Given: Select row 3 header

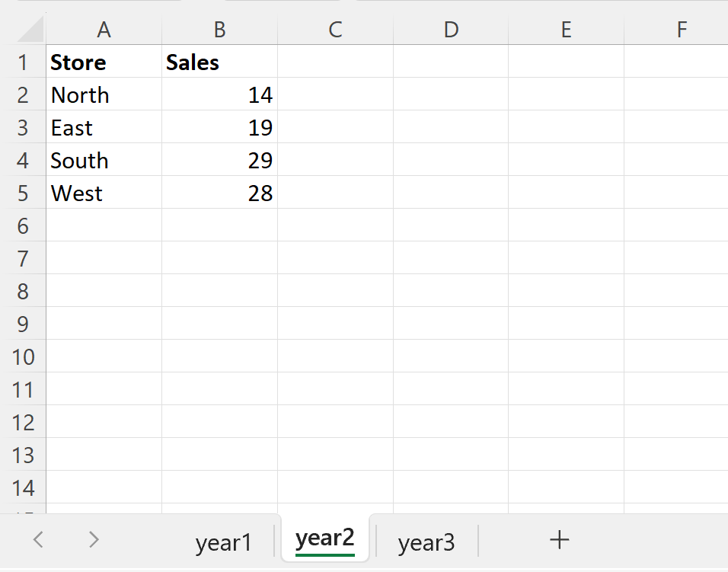Looking at the screenshot, I should point(24,127).
